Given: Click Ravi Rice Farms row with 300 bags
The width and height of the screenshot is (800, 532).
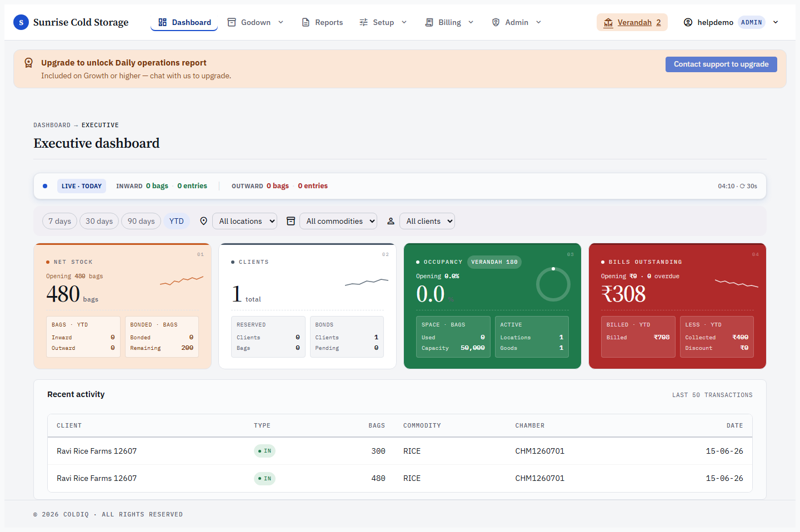Looking at the screenshot, I should pos(400,451).
